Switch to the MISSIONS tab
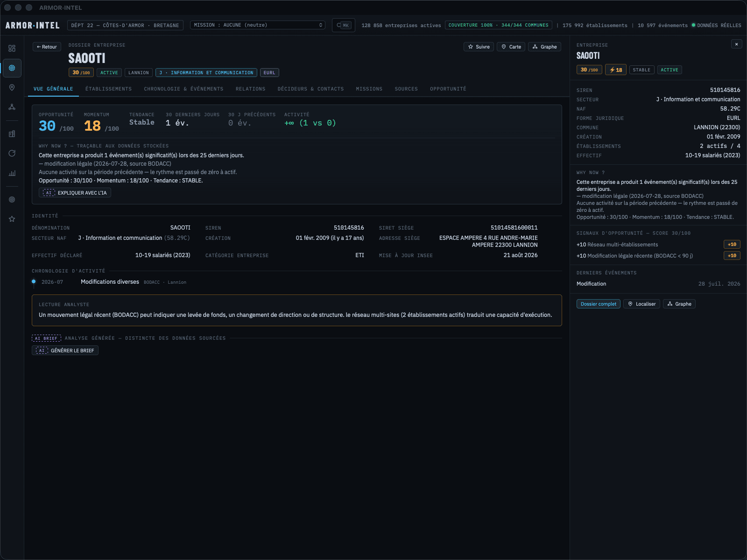This screenshot has width=747, height=560. point(369,89)
